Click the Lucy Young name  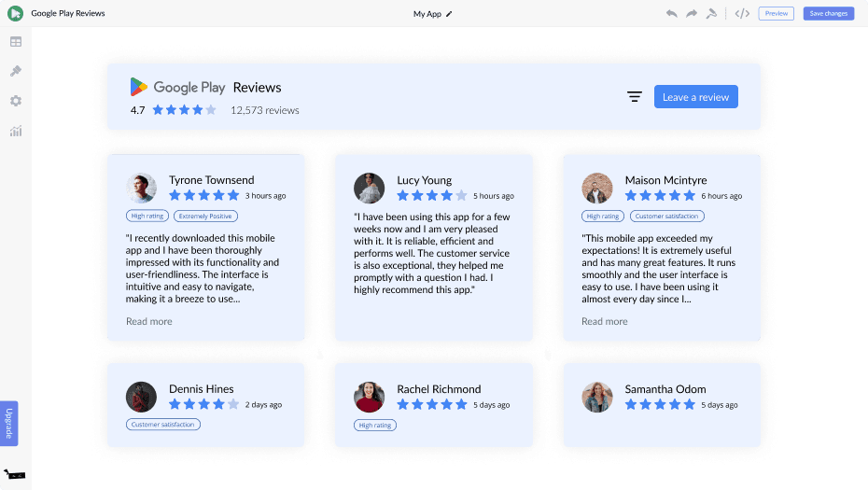pyautogui.click(x=424, y=180)
